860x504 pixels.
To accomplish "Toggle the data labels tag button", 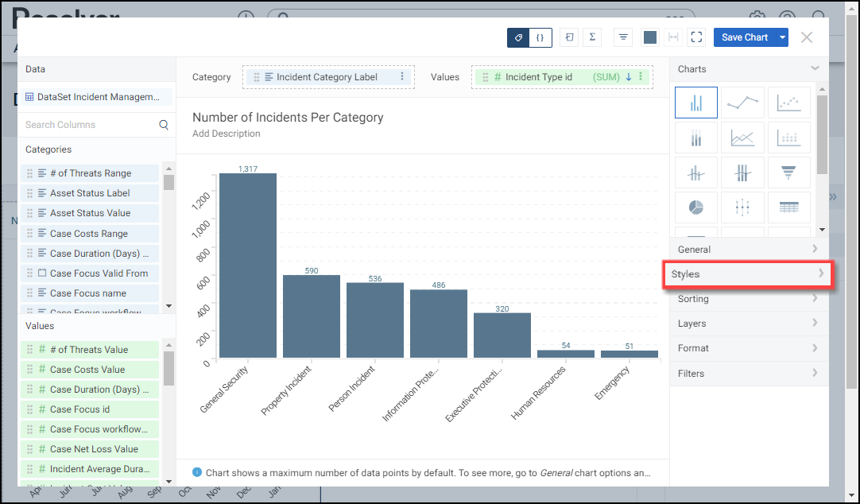I will [518, 37].
